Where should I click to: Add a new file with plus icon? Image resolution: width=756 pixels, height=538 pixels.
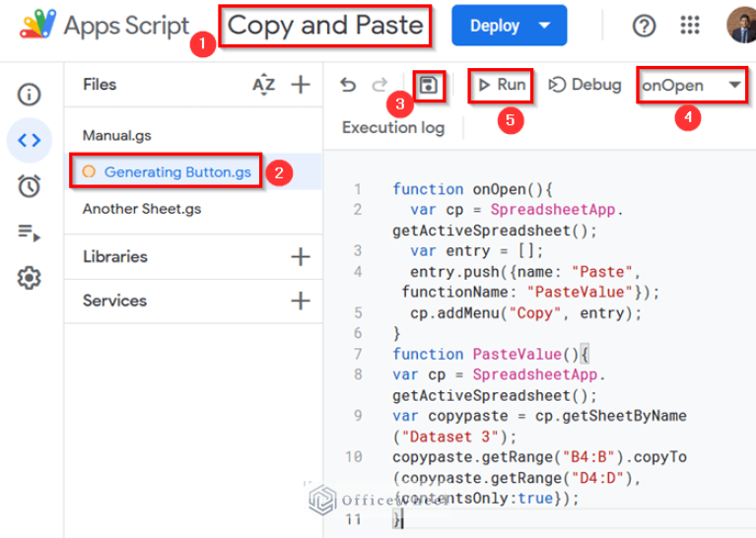301,86
